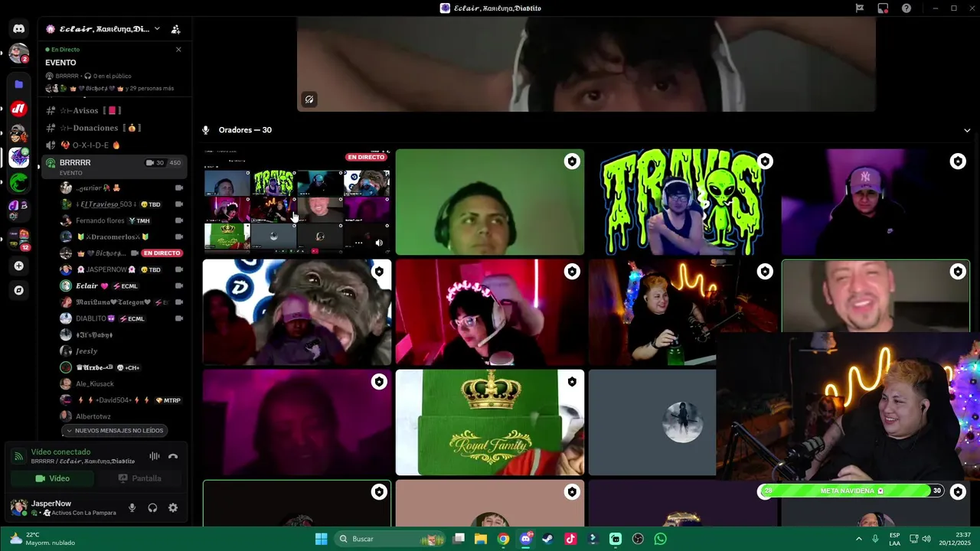This screenshot has height=551, width=980.
Task: Click user 'Ale_Kiusack' in voice list
Action: point(122,383)
